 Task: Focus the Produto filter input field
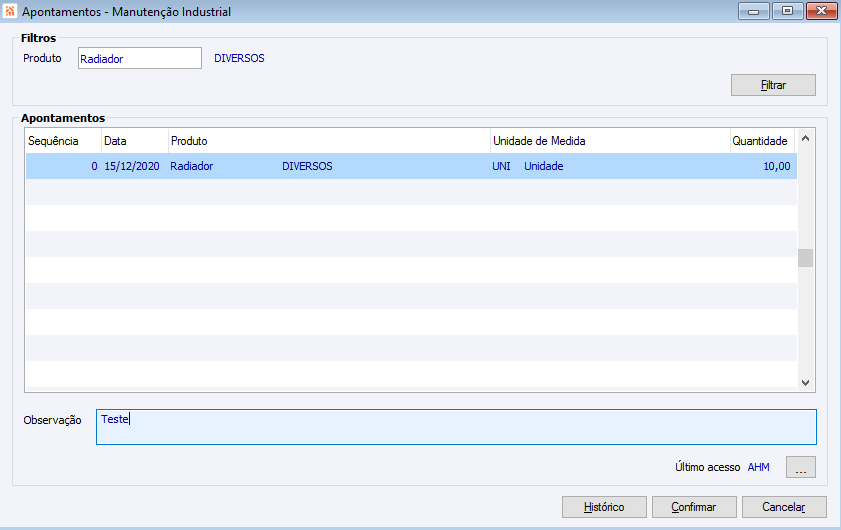(139, 58)
